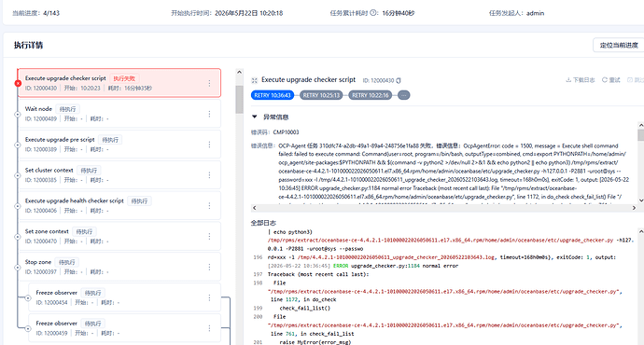The width and height of the screenshot is (644, 345).
Task: Click log line 197 Traceback text
Action: [318, 274]
